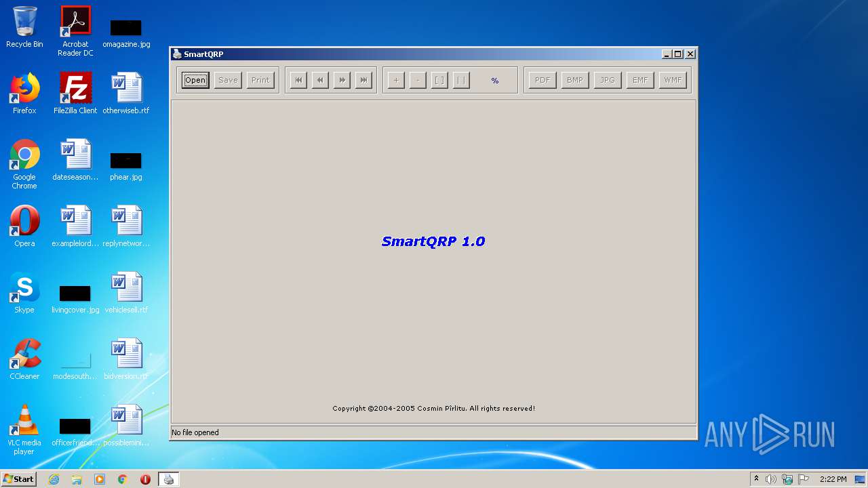Go to previous page navigation button
The height and width of the screenshot is (488, 868).
(x=320, y=80)
